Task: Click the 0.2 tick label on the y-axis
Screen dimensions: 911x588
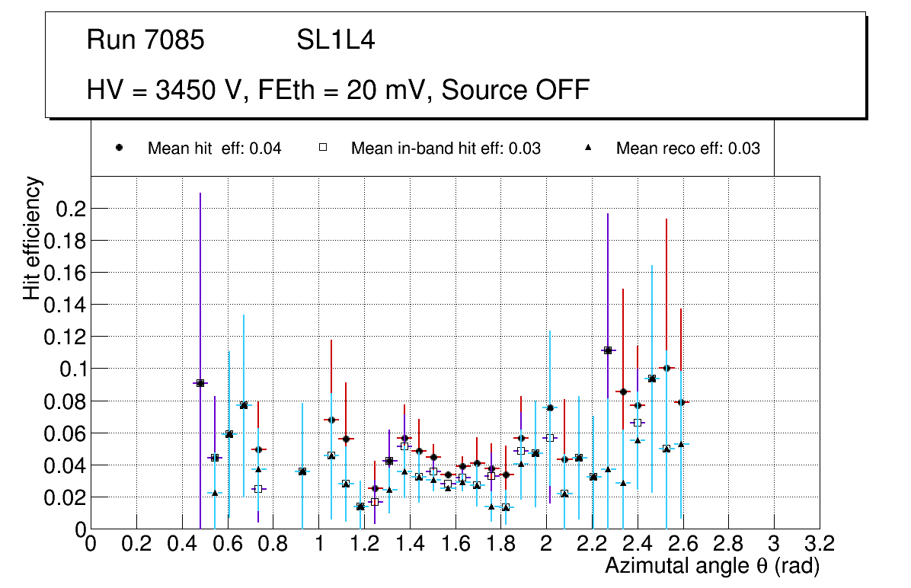Action: pyautogui.click(x=66, y=209)
